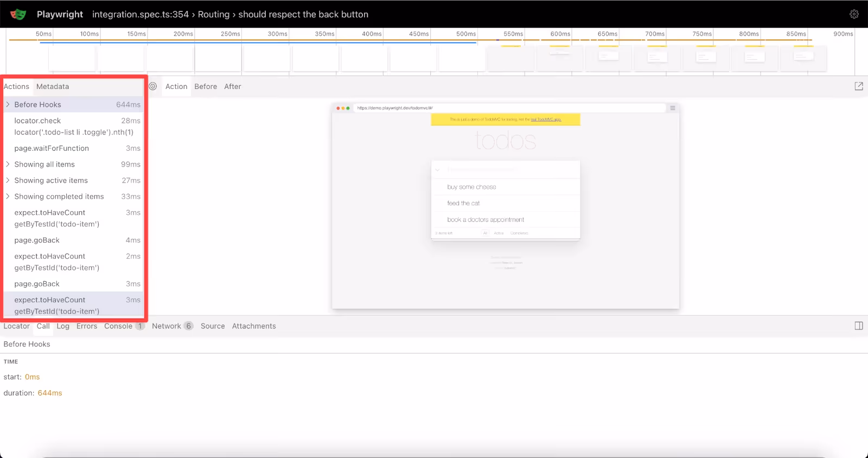Select the Action snapshot tab
Image resolution: width=868 pixels, height=458 pixels.
coord(176,86)
